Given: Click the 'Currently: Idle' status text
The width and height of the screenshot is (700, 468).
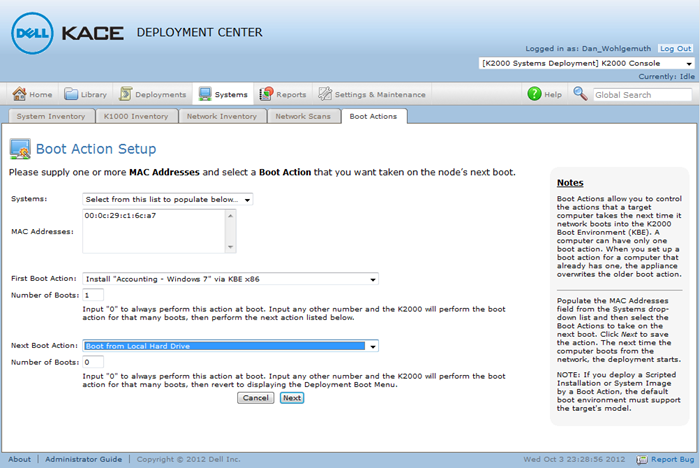Looking at the screenshot, I should pyautogui.click(x=666, y=76).
